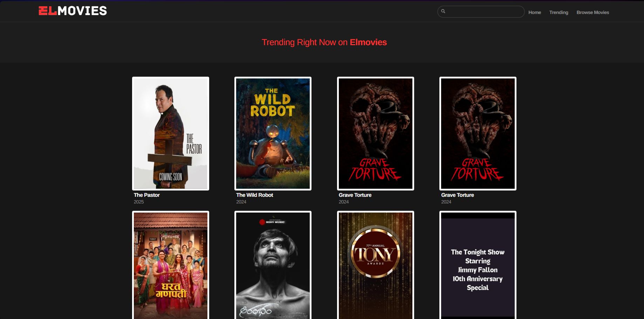Open The Pastor poster
The height and width of the screenshot is (319, 644).
click(x=171, y=133)
